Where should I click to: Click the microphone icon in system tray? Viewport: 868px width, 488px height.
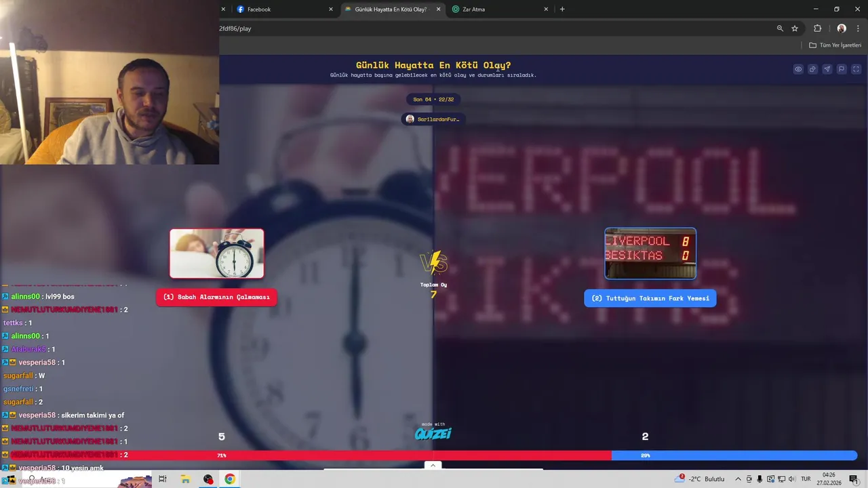point(759,479)
